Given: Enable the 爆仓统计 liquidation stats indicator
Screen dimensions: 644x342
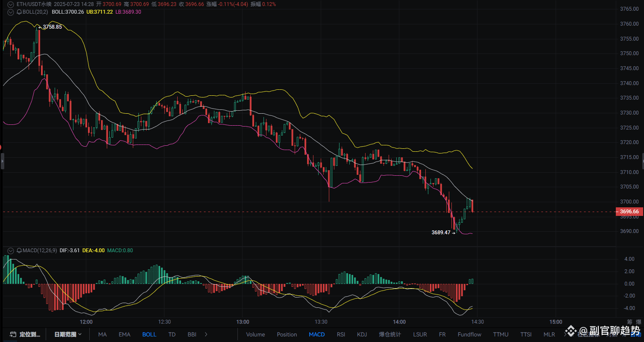Looking at the screenshot, I should coord(390,334).
